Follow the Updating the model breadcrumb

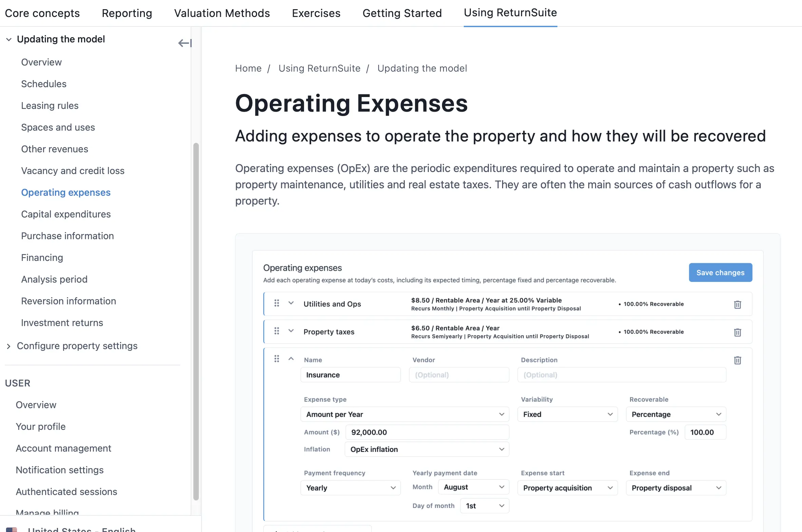coord(422,68)
